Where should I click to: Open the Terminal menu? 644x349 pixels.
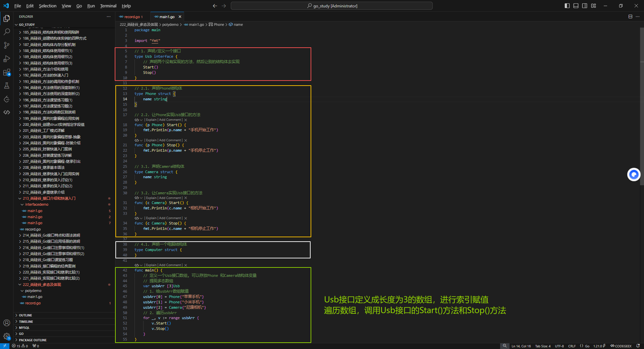[x=108, y=6]
